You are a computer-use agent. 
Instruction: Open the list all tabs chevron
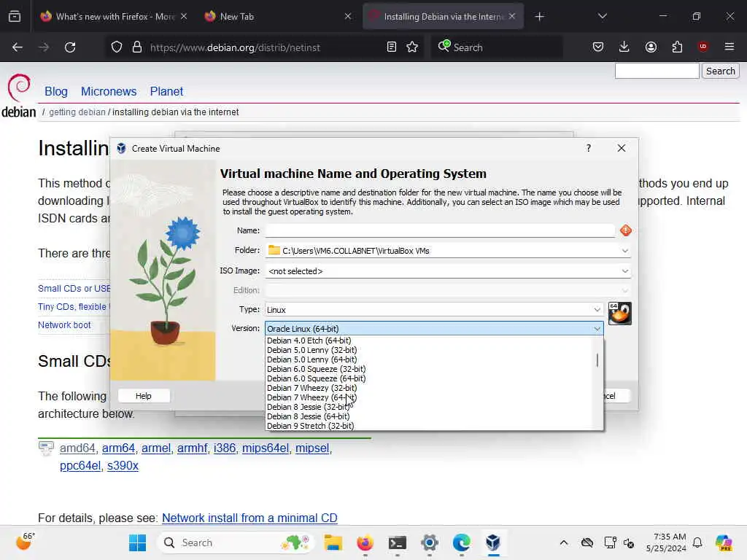coord(602,16)
